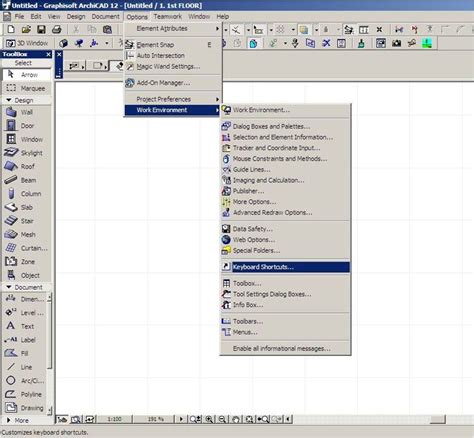Pick the Object tool
The height and width of the screenshot is (438, 474).
point(26,275)
